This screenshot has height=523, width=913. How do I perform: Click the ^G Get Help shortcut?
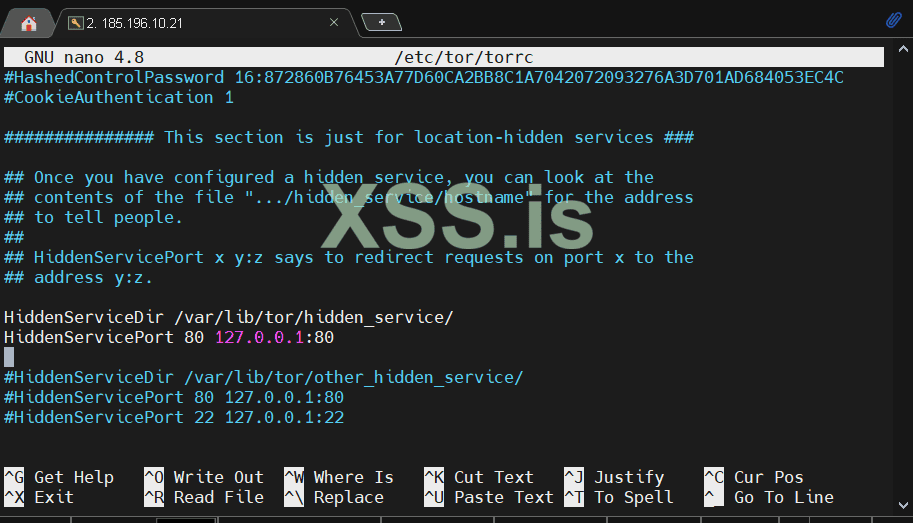tap(59, 477)
